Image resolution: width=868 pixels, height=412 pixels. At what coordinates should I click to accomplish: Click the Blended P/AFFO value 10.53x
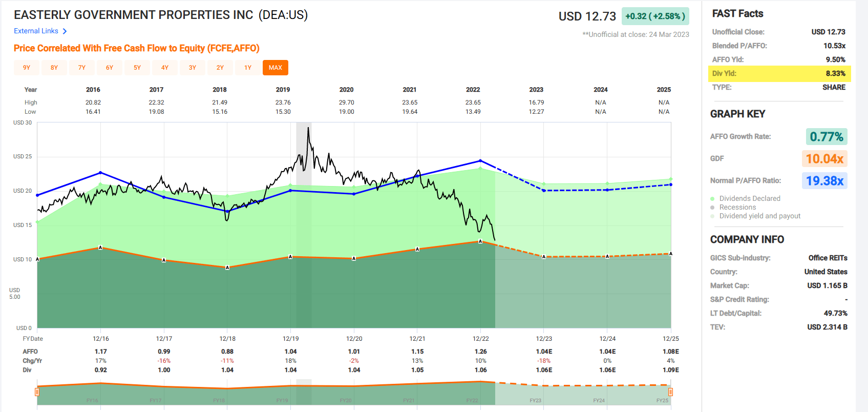[834, 46]
